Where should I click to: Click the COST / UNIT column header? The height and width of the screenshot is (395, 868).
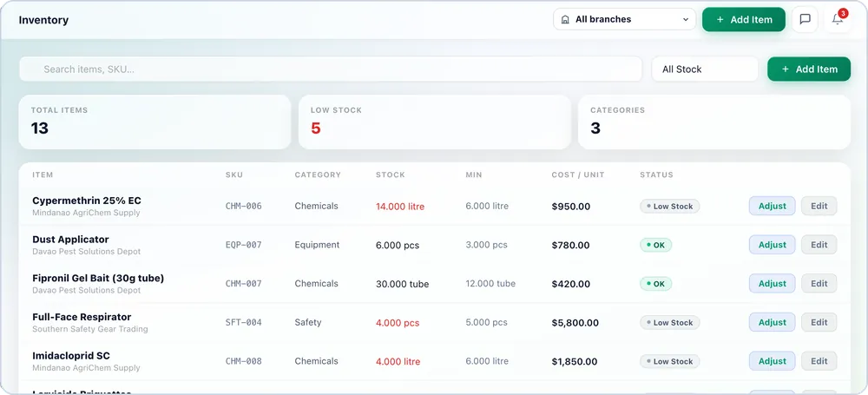coord(578,174)
